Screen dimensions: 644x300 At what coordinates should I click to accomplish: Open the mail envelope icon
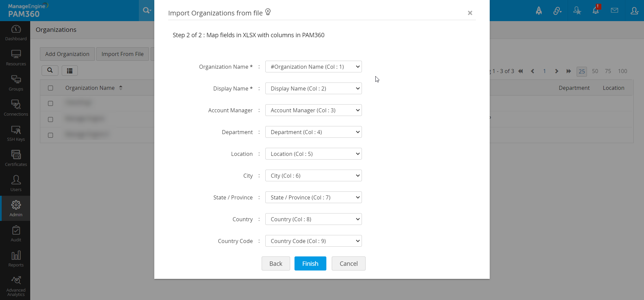614,10
